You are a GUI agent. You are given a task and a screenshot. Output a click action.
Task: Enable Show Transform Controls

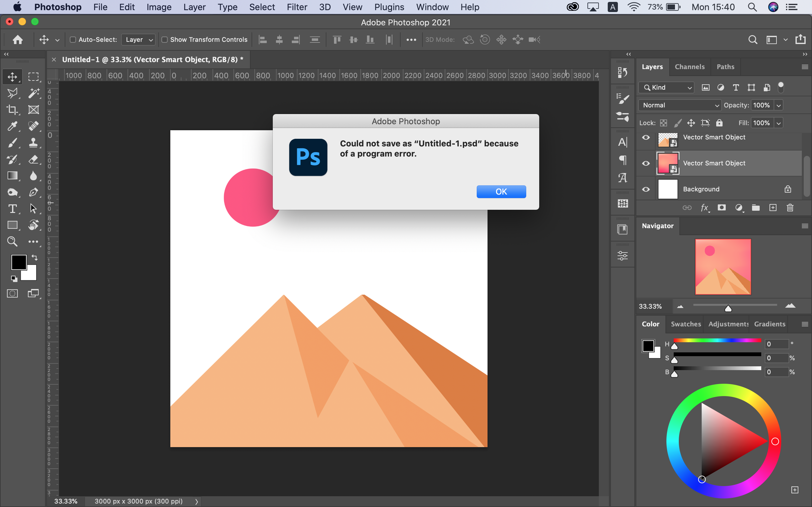pyautogui.click(x=164, y=40)
